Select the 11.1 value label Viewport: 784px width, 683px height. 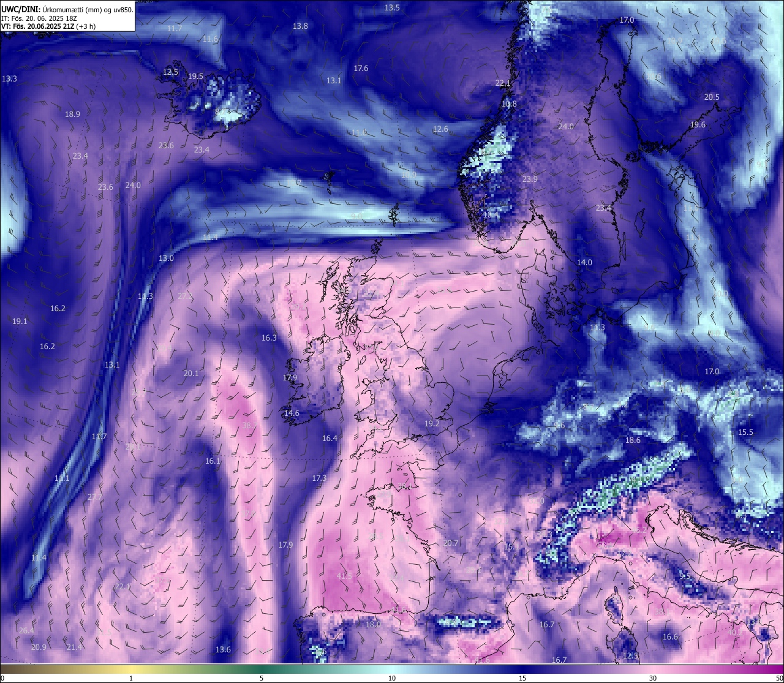point(62,478)
